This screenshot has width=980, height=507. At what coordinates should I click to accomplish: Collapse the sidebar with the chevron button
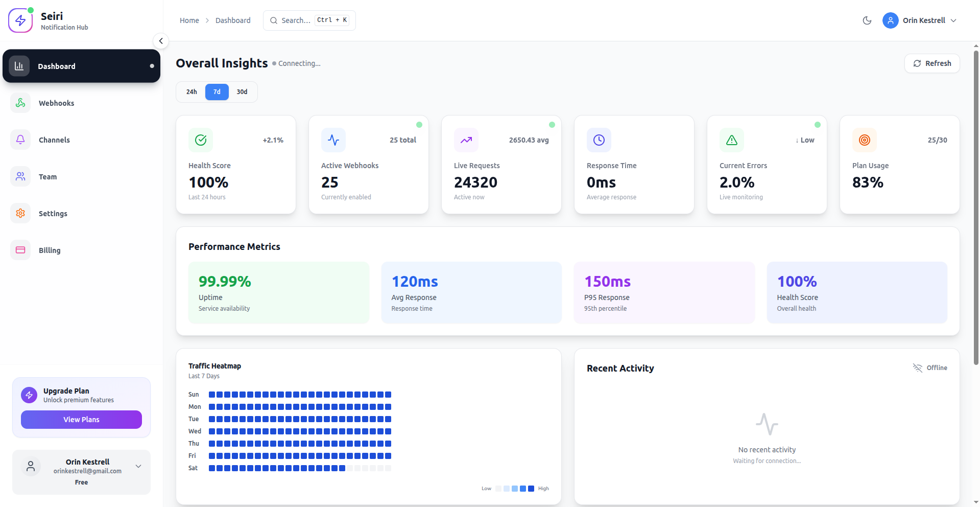[161, 41]
